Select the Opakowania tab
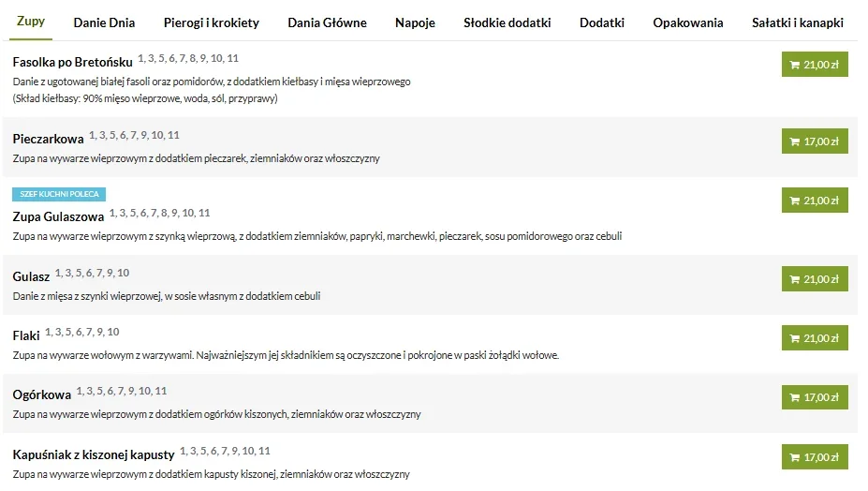Screen dimensions: 868x491 [688, 22]
